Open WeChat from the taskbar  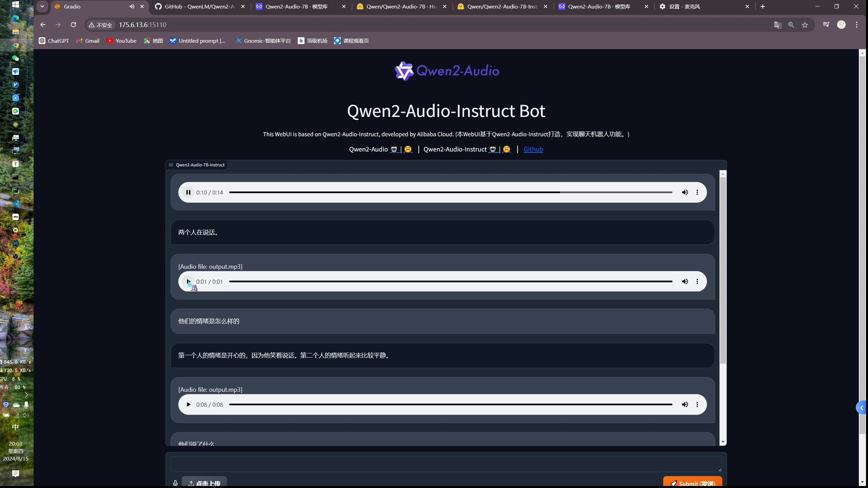tap(16, 58)
